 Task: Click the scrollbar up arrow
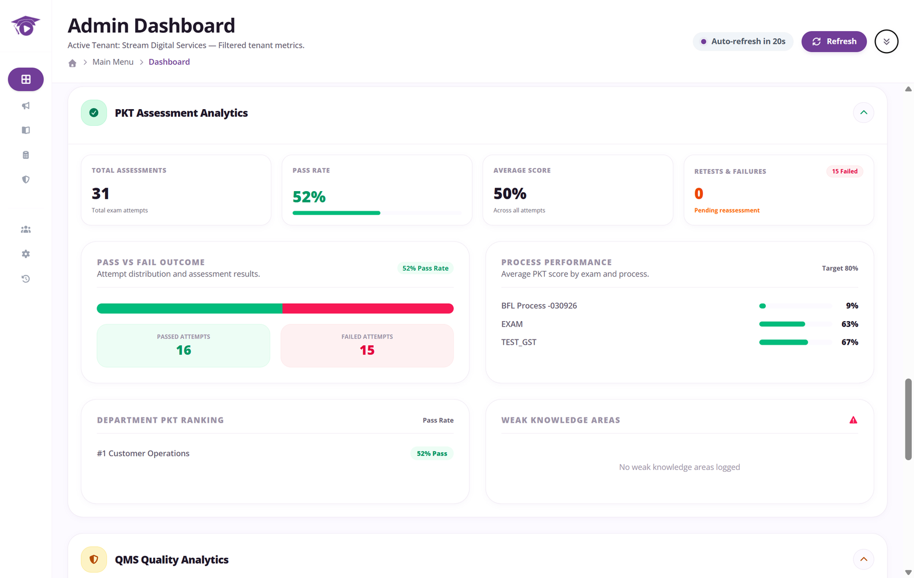[x=908, y=89]
